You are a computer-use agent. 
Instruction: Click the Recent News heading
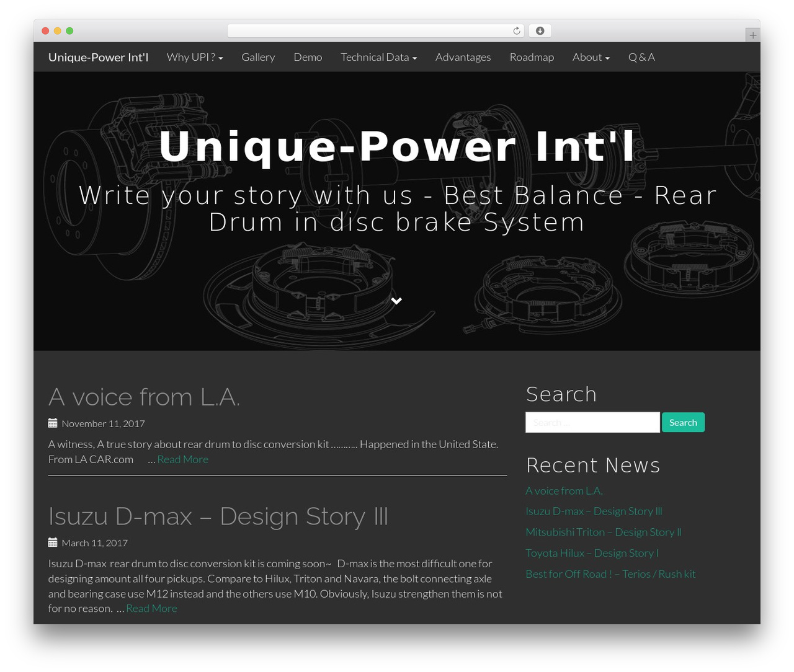click(593, 466)
